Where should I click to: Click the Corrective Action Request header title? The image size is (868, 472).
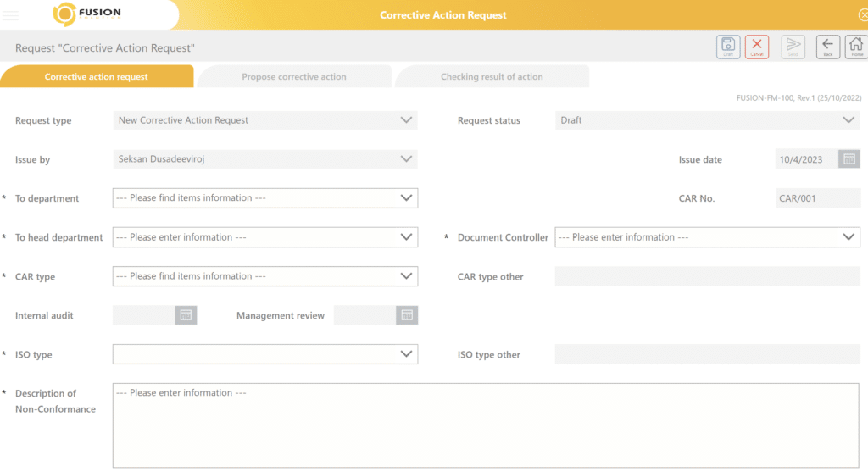442,15
